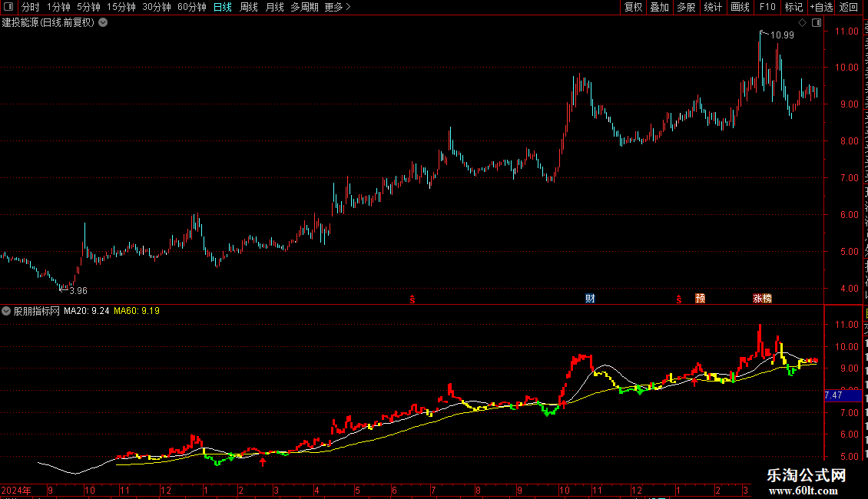
Task: Open the 多股 multi-stock view
Action: coord(686,7)
